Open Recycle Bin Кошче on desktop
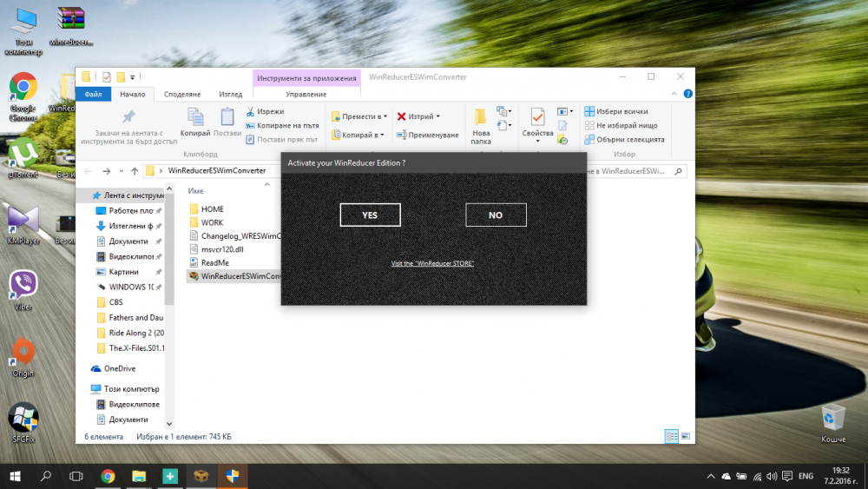The height and width of the screenshot is (489, 868). pos(833,423)
